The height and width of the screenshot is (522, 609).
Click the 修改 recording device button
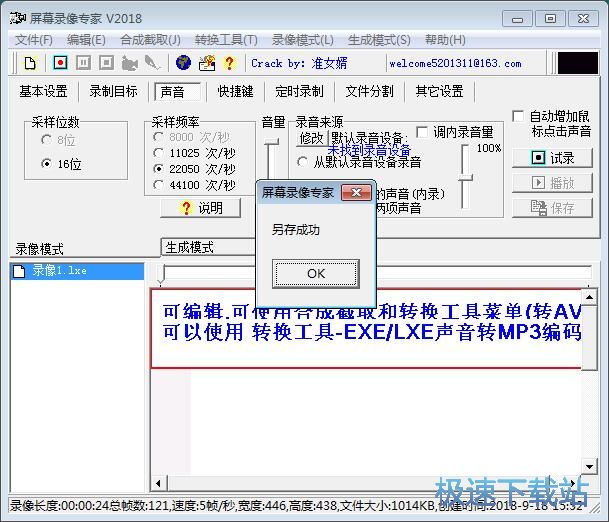[x=311, y=138]
